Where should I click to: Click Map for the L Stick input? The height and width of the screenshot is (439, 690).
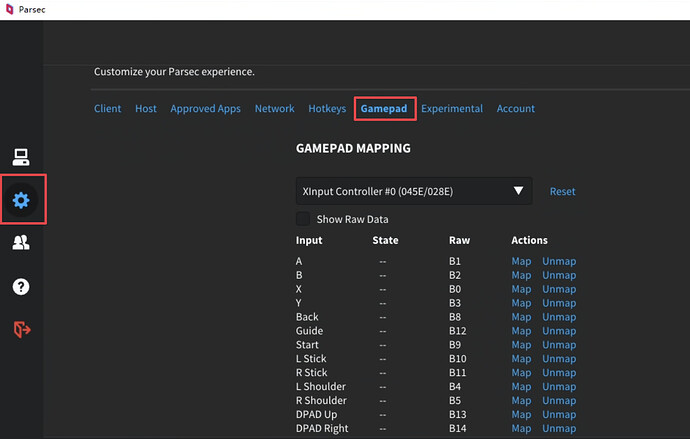pos(521,359)
